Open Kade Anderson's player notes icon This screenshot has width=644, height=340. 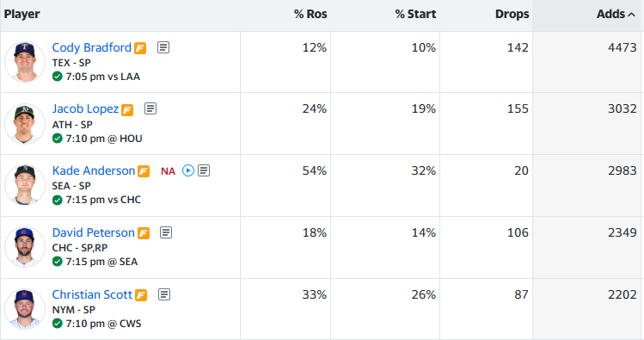(x=204, y=170)
